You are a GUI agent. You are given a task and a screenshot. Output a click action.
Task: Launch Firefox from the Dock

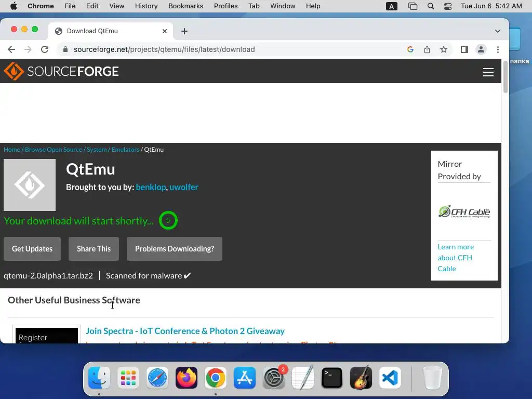(187, 378)
